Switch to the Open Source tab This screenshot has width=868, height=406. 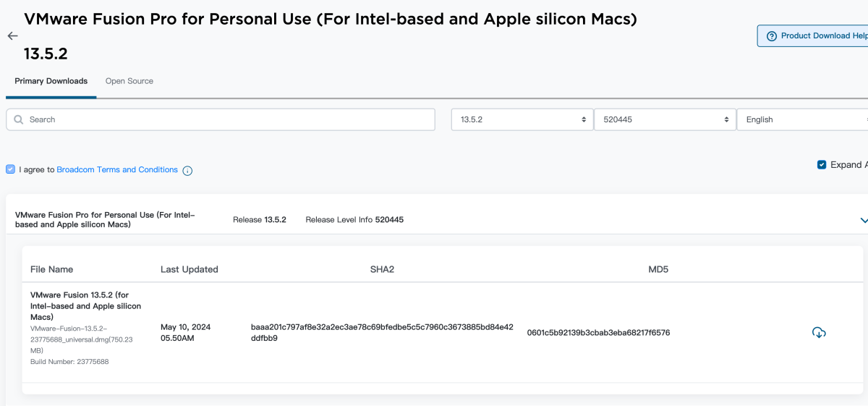(x=129, y=81)
